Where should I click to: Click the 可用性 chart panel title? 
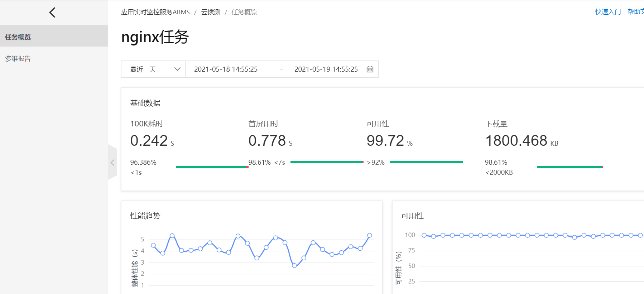click(412, 216)
